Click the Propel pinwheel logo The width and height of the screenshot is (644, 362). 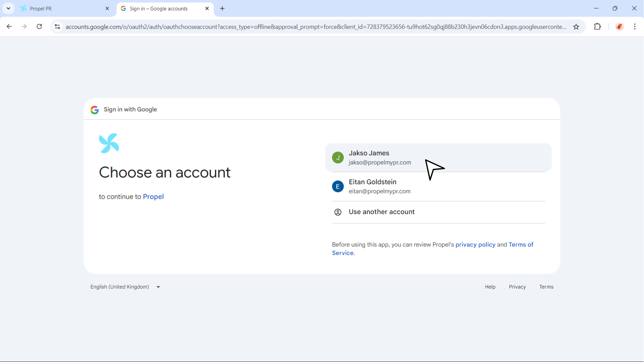click(109, 143)
